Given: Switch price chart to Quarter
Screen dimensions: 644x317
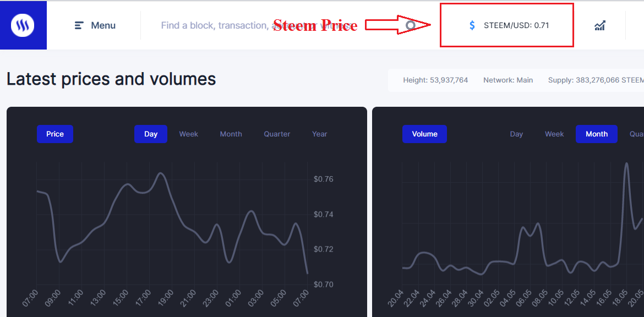Looking at the screenshot, I should coord(277,134).
